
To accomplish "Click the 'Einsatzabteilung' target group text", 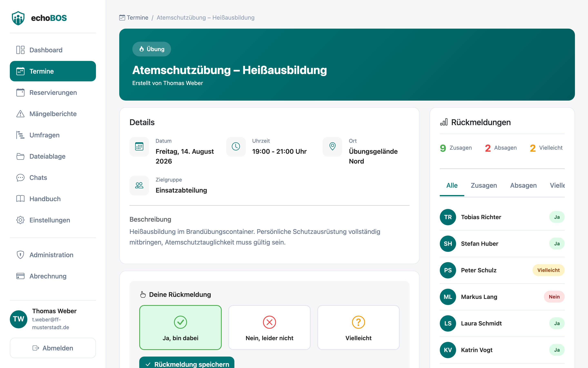I will (x=181, y=190).
